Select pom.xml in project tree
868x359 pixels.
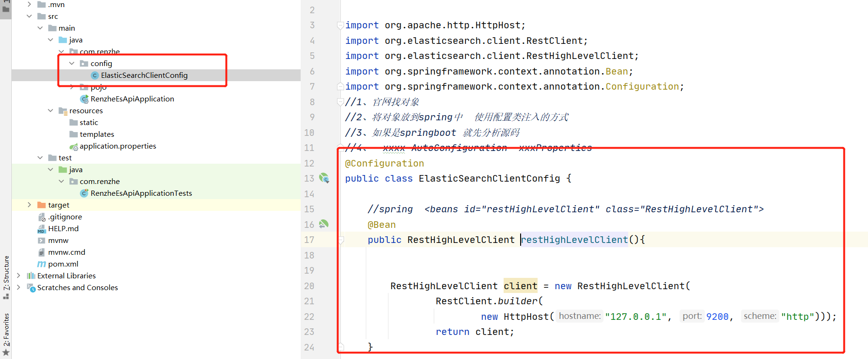[63, 264]
